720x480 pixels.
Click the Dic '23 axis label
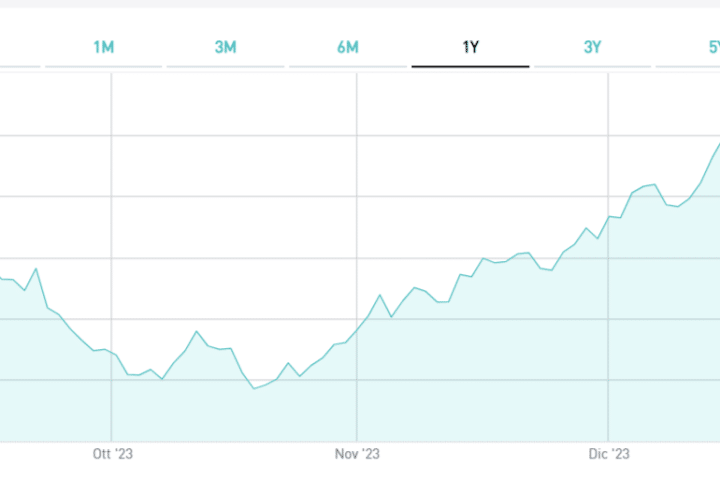pyautogui.click(x=608, y=454)
